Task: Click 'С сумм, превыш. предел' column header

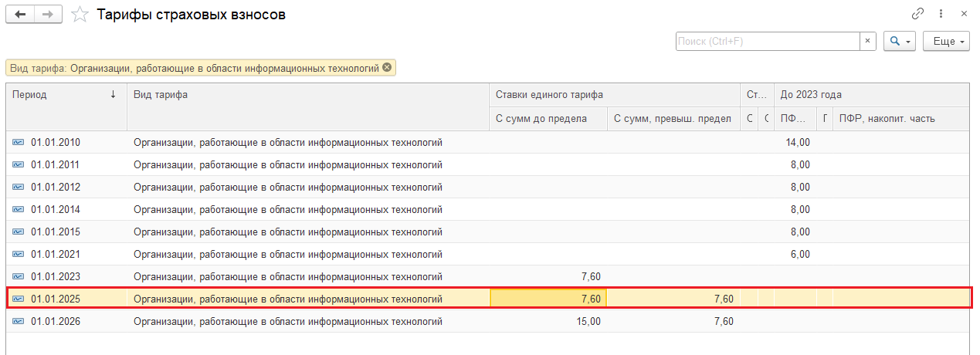Action: click(x=672, y=118)
